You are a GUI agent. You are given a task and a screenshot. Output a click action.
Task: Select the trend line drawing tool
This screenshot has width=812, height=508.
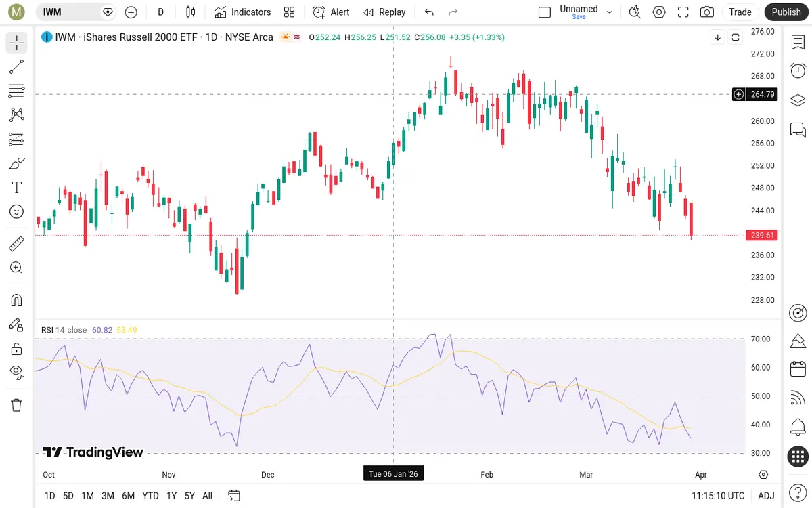pyautogui.click(x=17, y=67)
